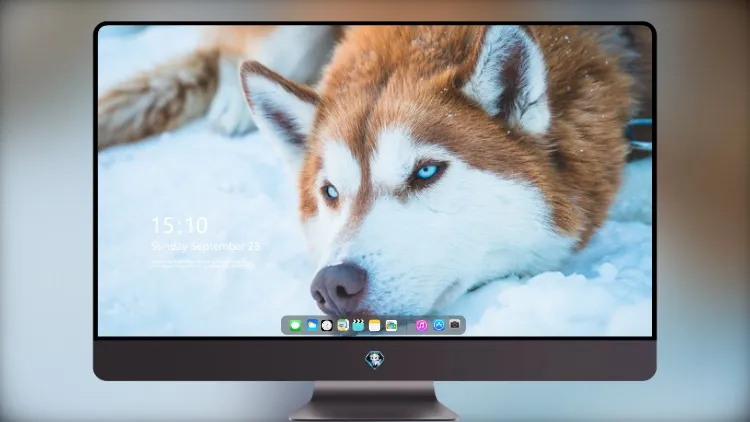The height and width of the screenshot is (422, 750).
Task: Click the logo on the monitor chin
Action: tap(375, 360)
